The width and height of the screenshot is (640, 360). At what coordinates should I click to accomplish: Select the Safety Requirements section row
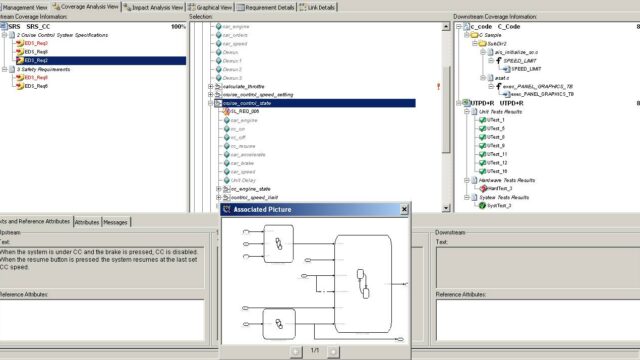pyautogui.click(x=43, y=69)
